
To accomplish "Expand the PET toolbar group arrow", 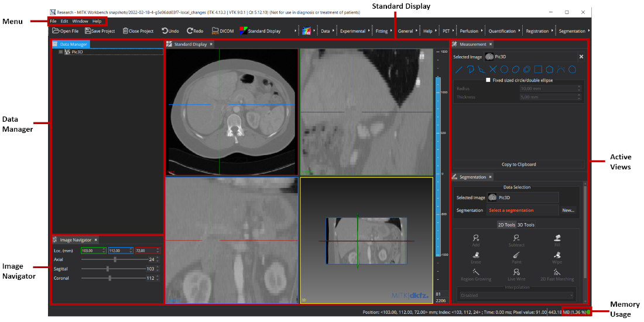I will (x=453, y=31).
